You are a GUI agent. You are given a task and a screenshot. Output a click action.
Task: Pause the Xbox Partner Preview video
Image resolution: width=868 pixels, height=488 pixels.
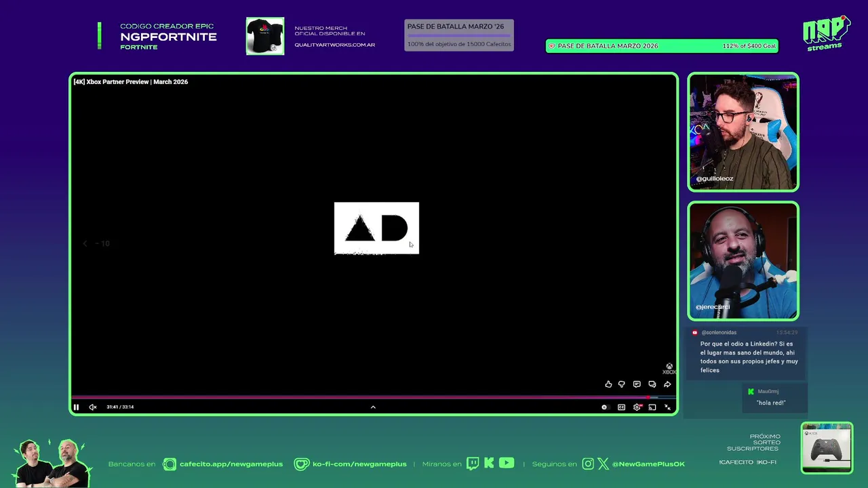(x=76, y=407)
